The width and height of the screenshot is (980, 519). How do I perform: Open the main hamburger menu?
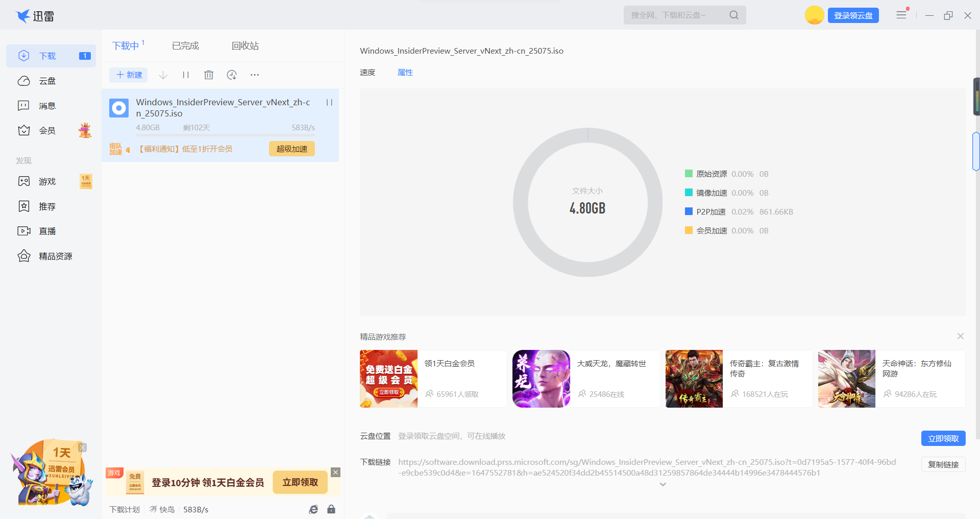point(901,15)
